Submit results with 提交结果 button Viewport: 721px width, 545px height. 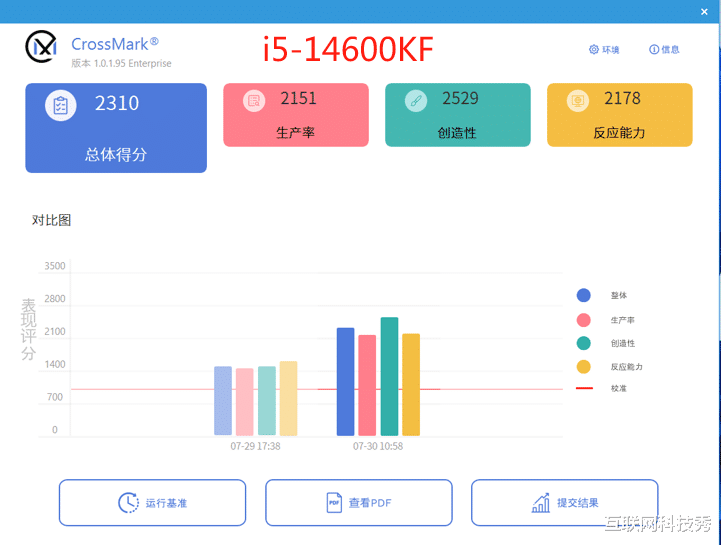pyautogui.click(x=565, y=503)
